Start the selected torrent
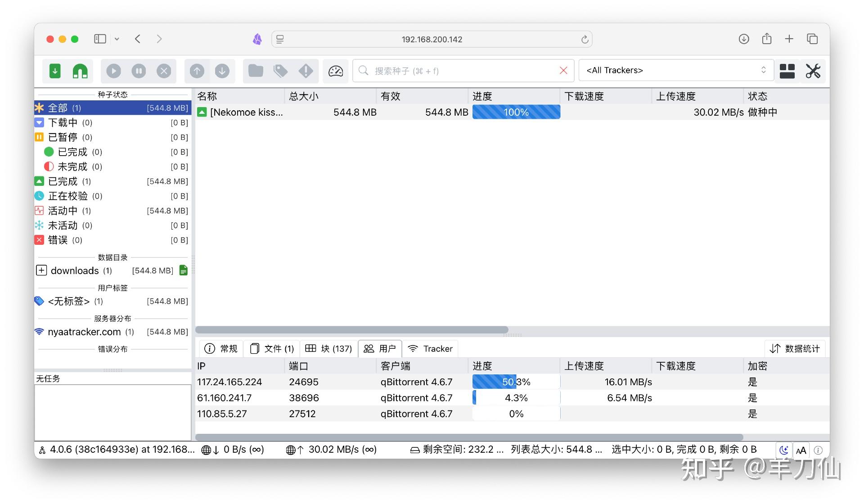The width and height of the screenshot is (864, 504). click(x=113, y=71)
